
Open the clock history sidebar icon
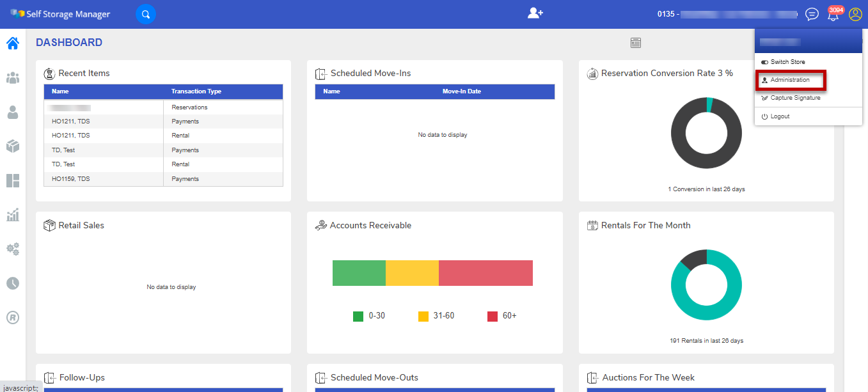[13, 283]
